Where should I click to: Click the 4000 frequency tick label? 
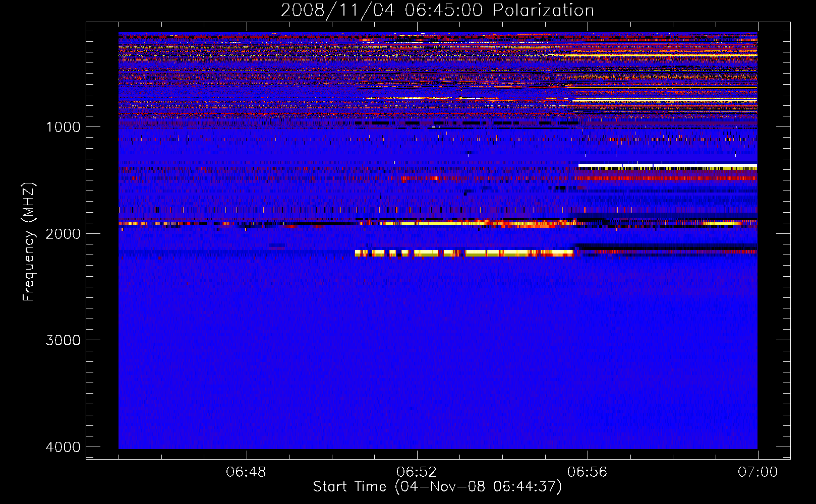pos(63,447)
